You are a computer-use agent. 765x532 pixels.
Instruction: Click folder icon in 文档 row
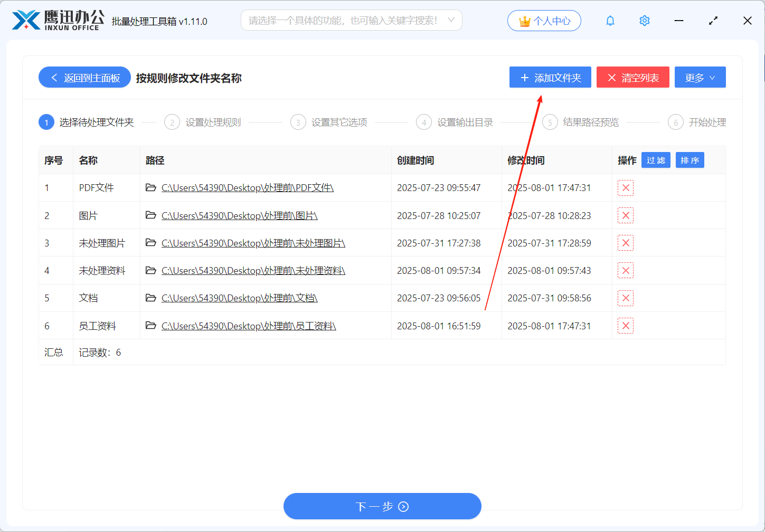tap(151, 298)
